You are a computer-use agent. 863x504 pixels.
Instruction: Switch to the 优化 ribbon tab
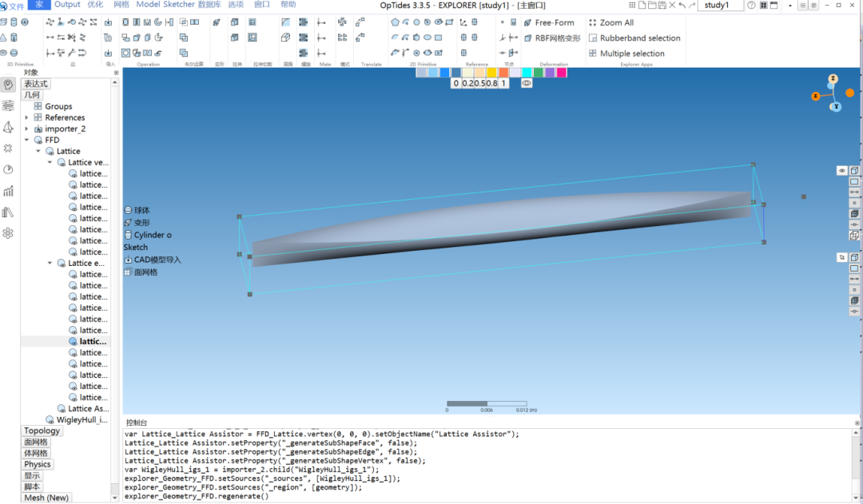pos(95,5)
